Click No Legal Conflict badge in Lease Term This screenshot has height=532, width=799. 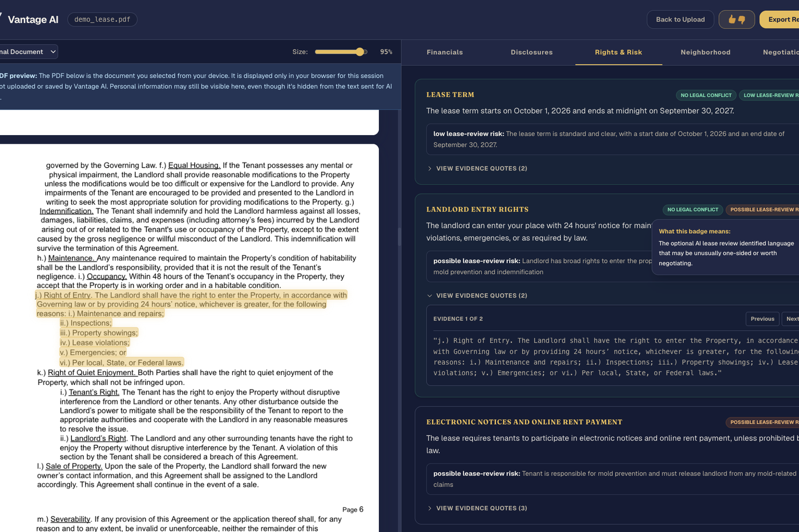(706, 95)
